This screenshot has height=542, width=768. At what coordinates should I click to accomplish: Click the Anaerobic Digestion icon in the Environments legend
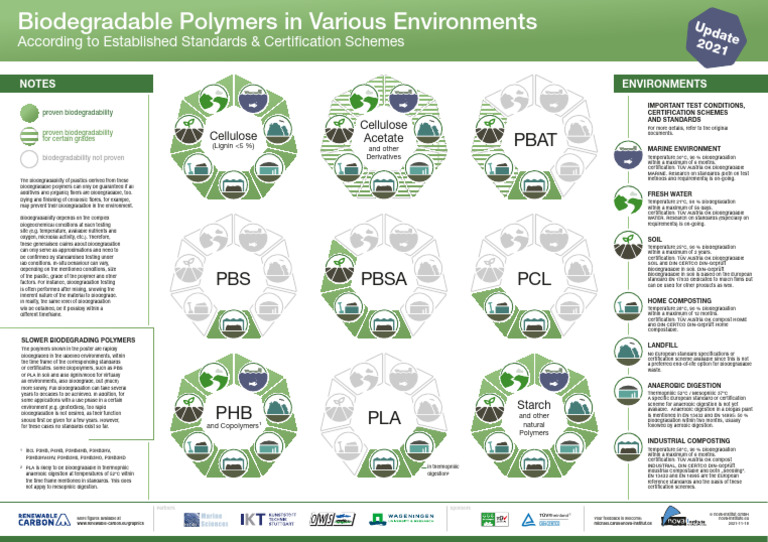point(628,391)
